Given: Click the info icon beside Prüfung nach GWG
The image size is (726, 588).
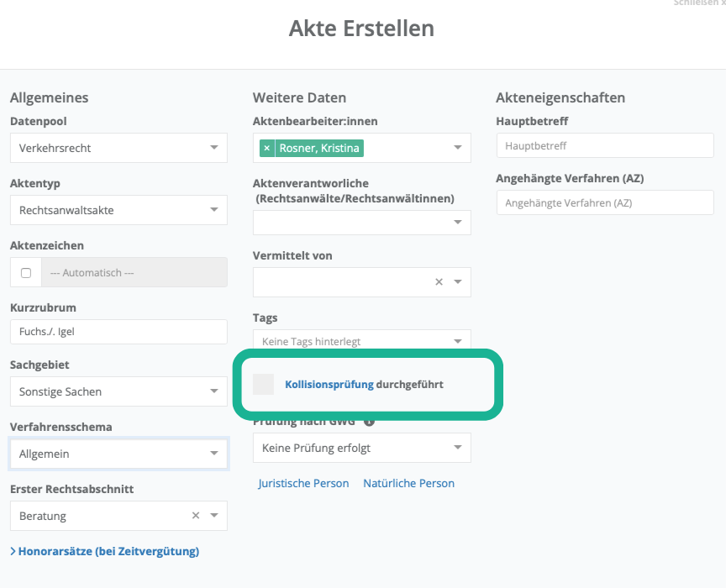Looking at the screenshot, I should (369, 421).
